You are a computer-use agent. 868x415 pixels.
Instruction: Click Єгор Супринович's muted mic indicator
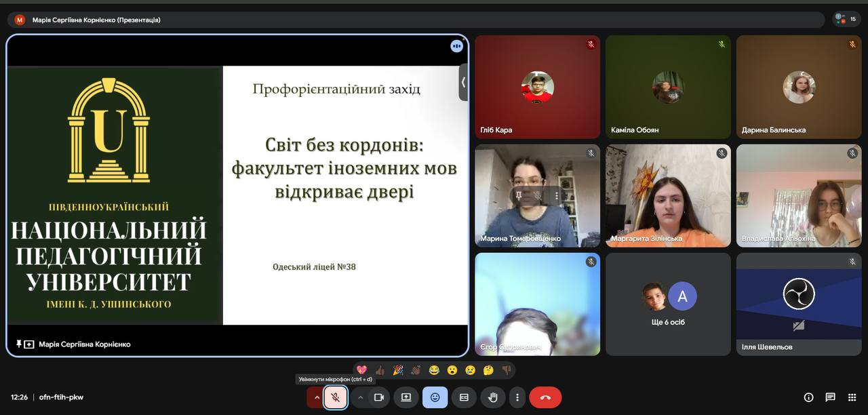[591, 262]
